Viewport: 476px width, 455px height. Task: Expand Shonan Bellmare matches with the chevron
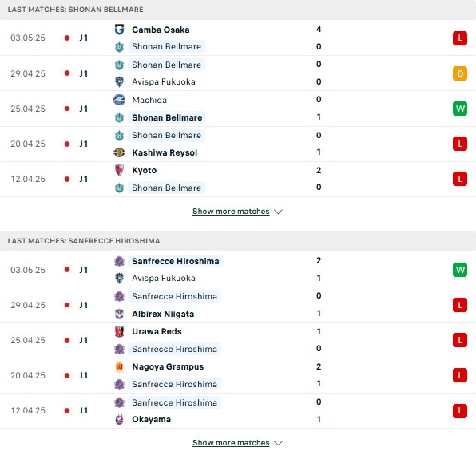[x=278, y=212]
